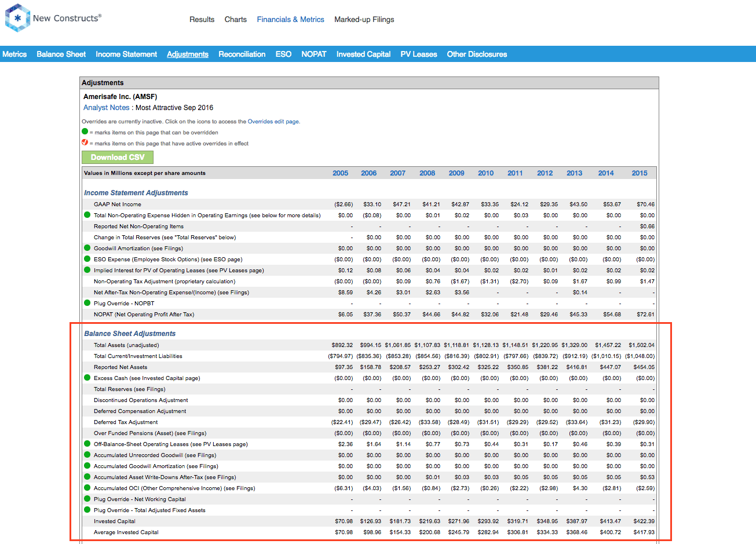Click the green legend dot for overridable items
The image size is (756, 544).
[x=85, y=132]
